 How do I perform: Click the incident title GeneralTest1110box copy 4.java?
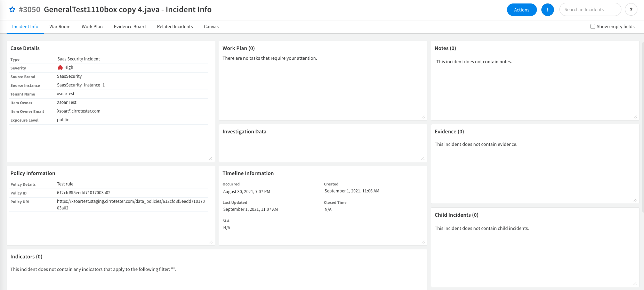(x=102, y=10)
